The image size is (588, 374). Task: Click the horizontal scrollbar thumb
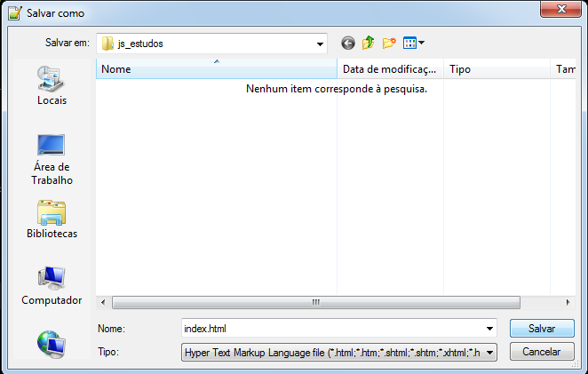tap(315, 302)
